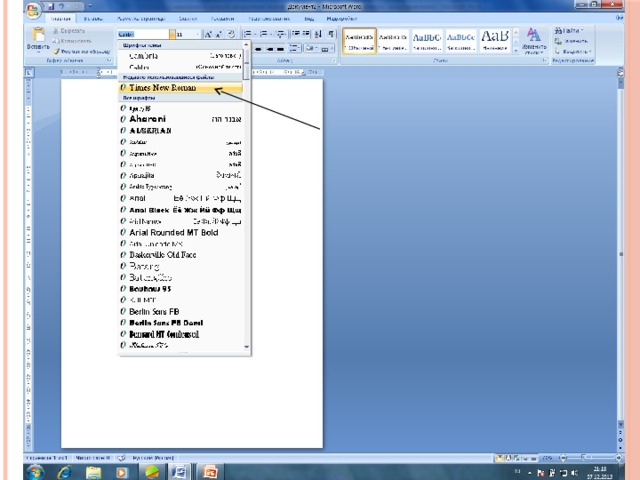The image size is (640, 480).
Task: Open the Разметка страницы ribbon tab
Action: [141, 19]
